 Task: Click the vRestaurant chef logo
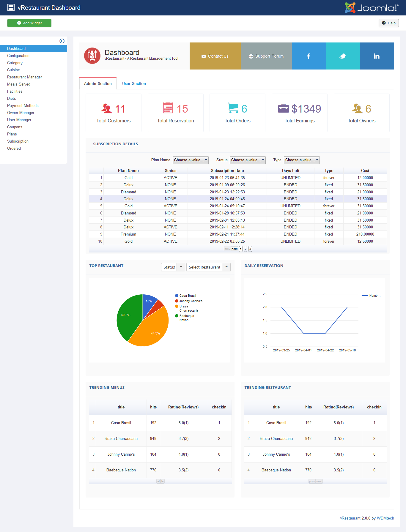(92, 56)
